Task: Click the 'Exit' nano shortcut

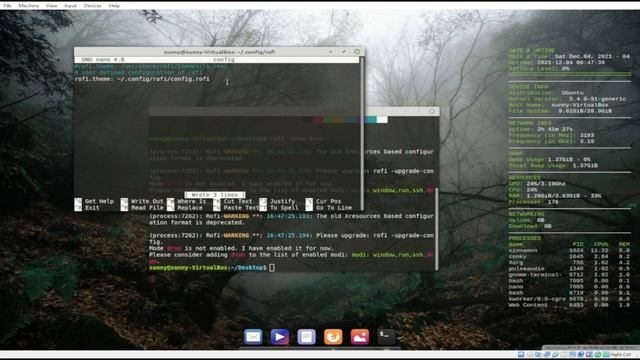Action: 87,208
